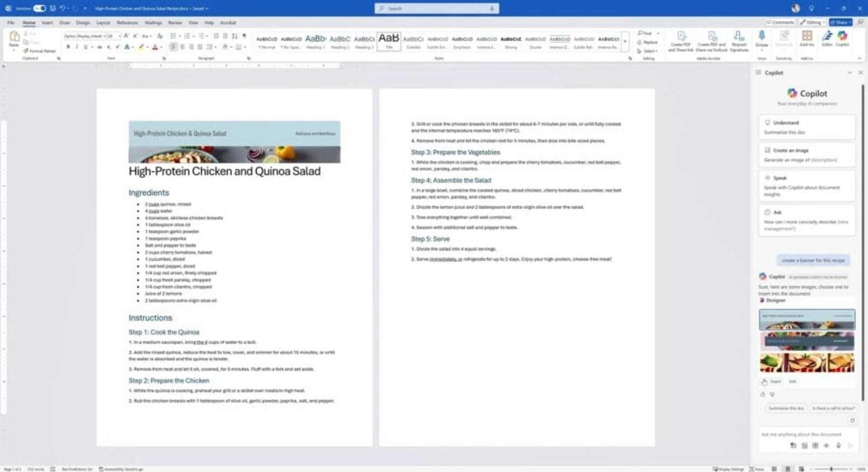The width and height of the screenshot is (868, 472).
Task: Open shading color dropdown
Action: coord(231,47)
